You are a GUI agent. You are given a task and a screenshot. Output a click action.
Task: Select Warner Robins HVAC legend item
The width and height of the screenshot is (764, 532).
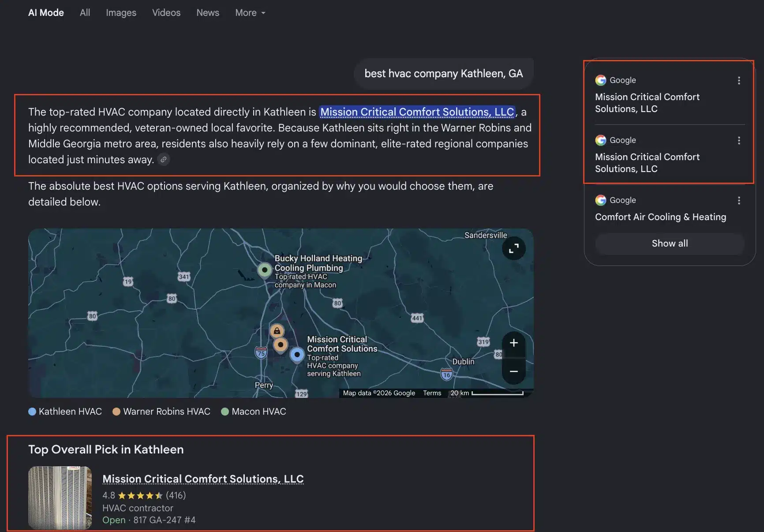click(x=161, y=412)
